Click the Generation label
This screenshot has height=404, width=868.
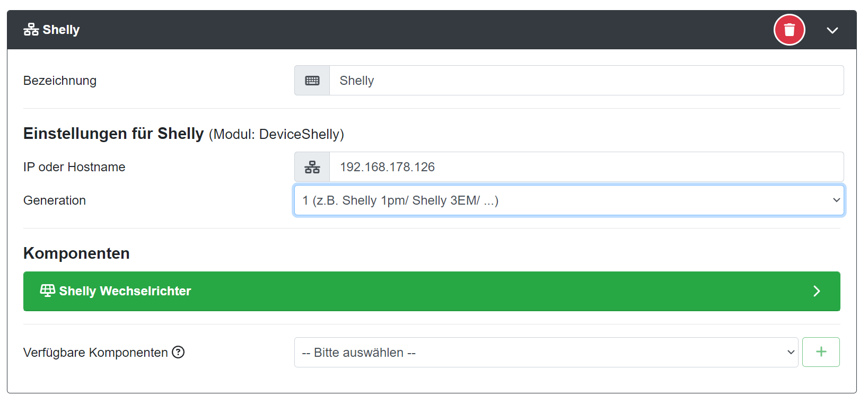[55, 200]
